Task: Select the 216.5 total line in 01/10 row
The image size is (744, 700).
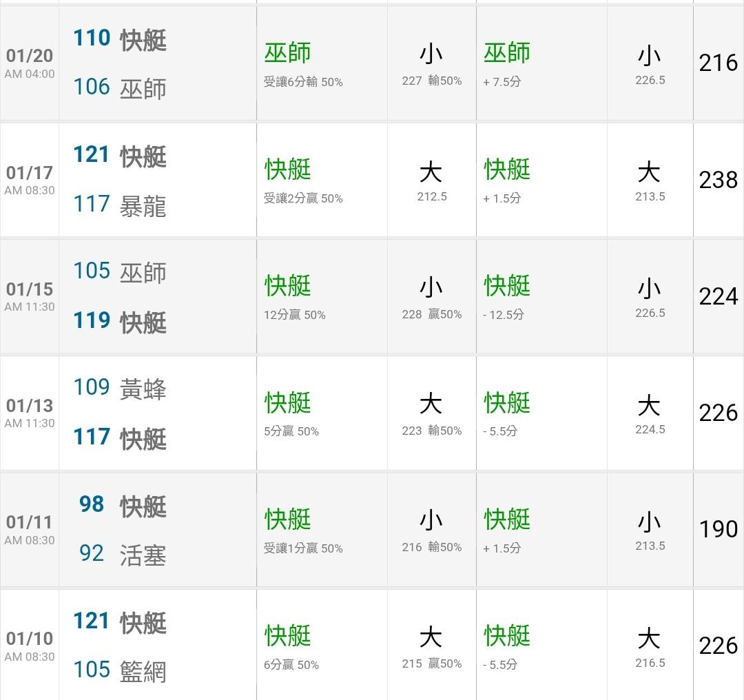Action: pos(650,663)
